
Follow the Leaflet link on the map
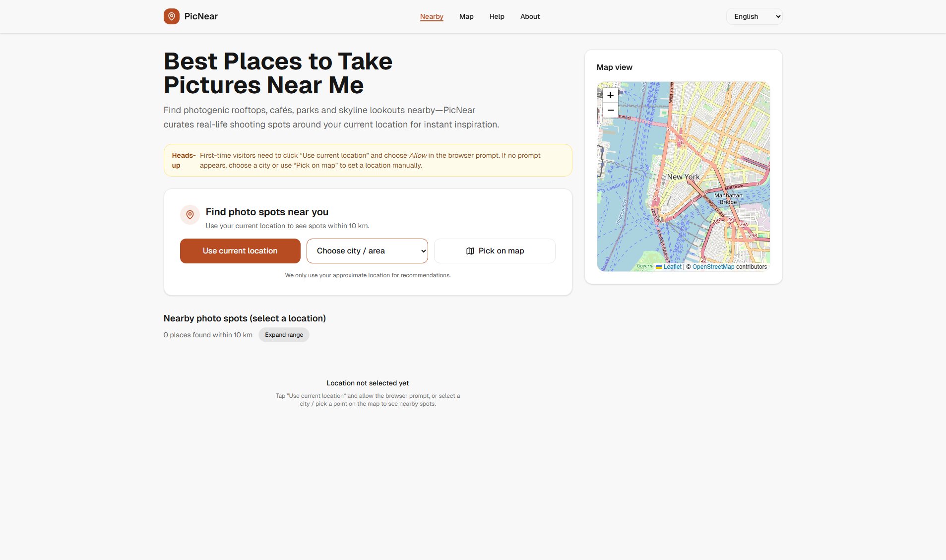(x=672, y=266)
